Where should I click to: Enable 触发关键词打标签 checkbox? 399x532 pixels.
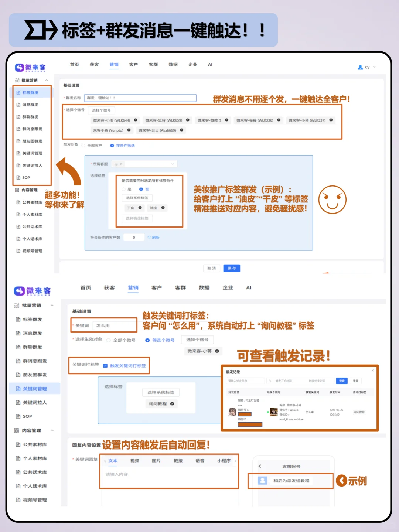(x=105, y=366)
